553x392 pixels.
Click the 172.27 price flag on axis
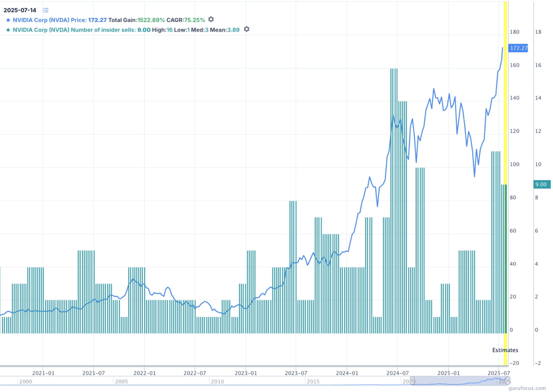click(518, 48)
